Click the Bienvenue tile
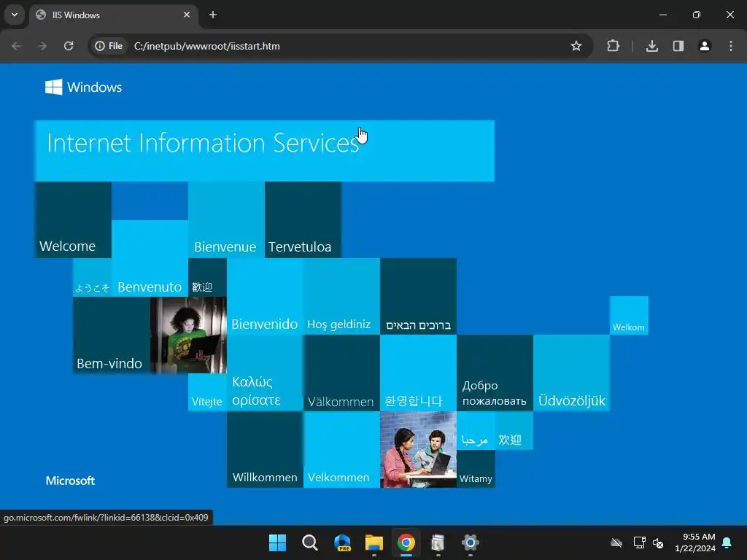 click(226, 219)
